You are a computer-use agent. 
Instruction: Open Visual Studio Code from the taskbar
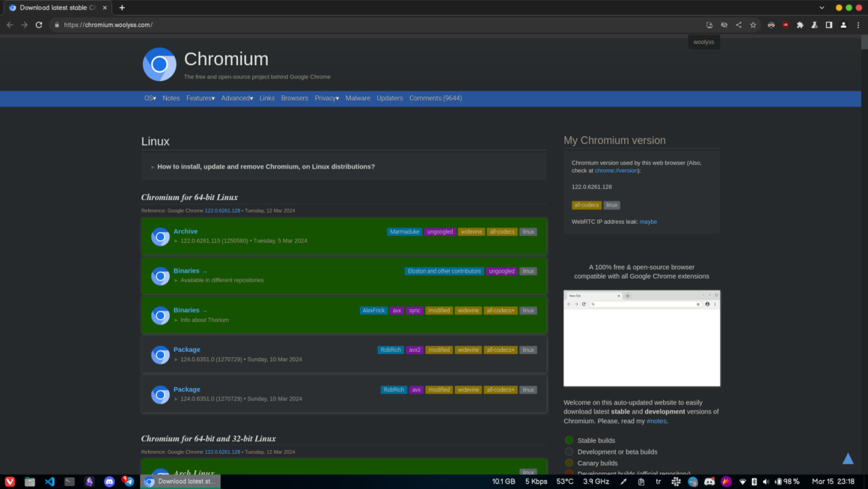50,482
